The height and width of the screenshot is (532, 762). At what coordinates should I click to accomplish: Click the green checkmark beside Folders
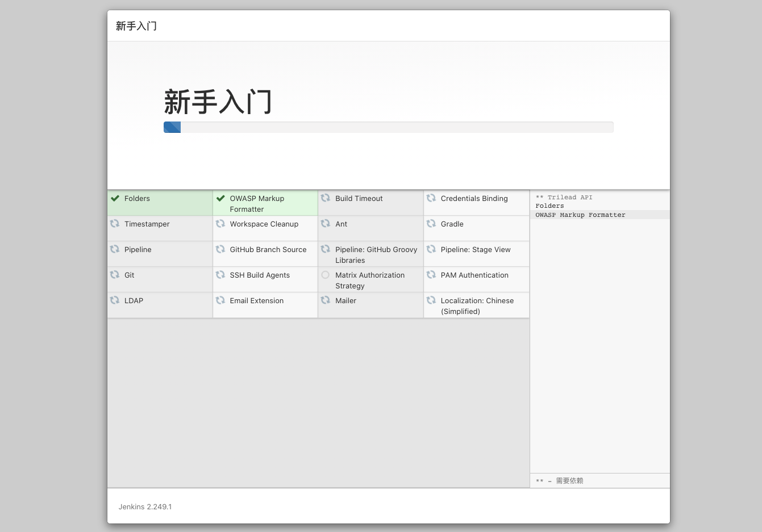tap(115, 198)
